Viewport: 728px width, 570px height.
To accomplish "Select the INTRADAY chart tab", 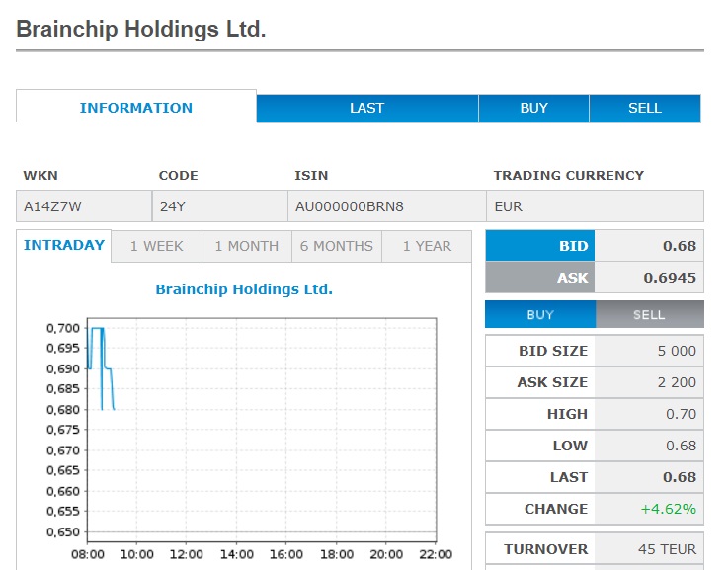I will click(x=64, y=245).
